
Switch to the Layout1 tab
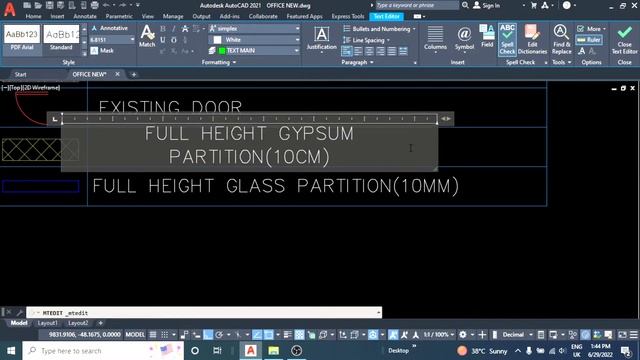47,323
